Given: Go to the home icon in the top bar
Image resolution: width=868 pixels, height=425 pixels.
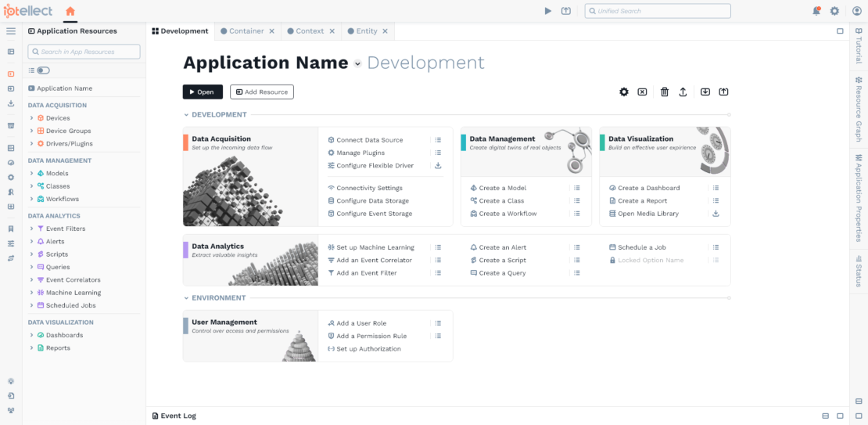Looking at the screenshot, I should point(70,11).
